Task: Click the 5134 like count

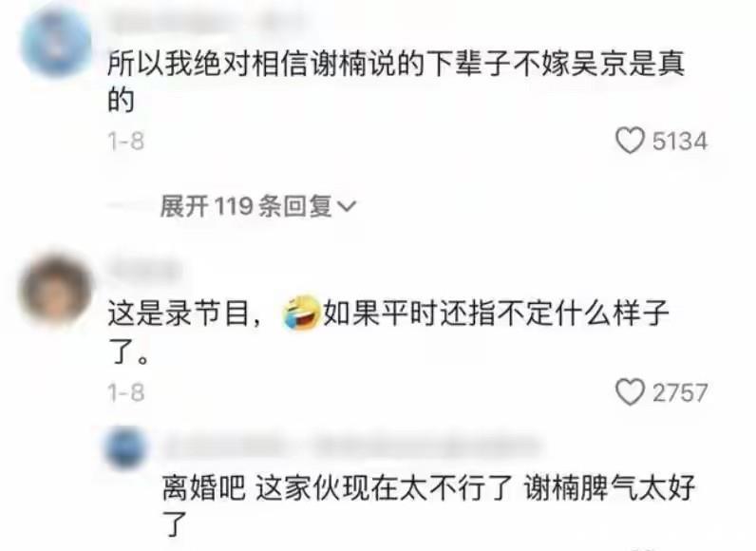Action: click(x=680, y=142)
